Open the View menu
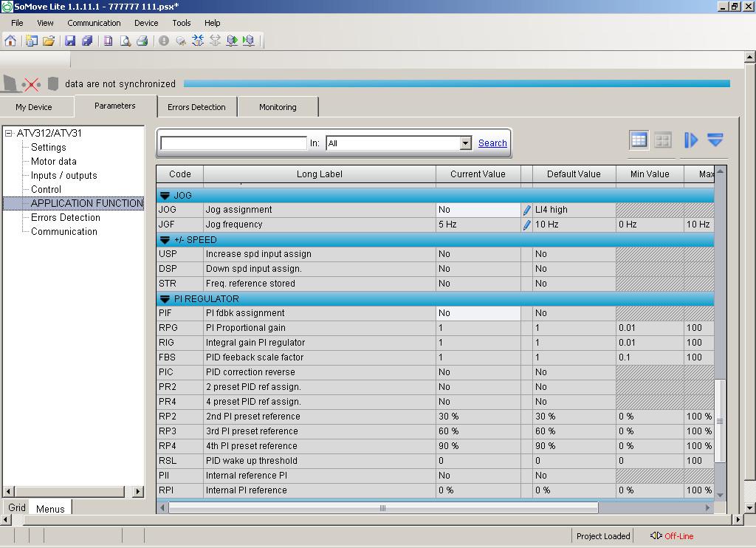This screenshot has height=548, width=756. 45,23
